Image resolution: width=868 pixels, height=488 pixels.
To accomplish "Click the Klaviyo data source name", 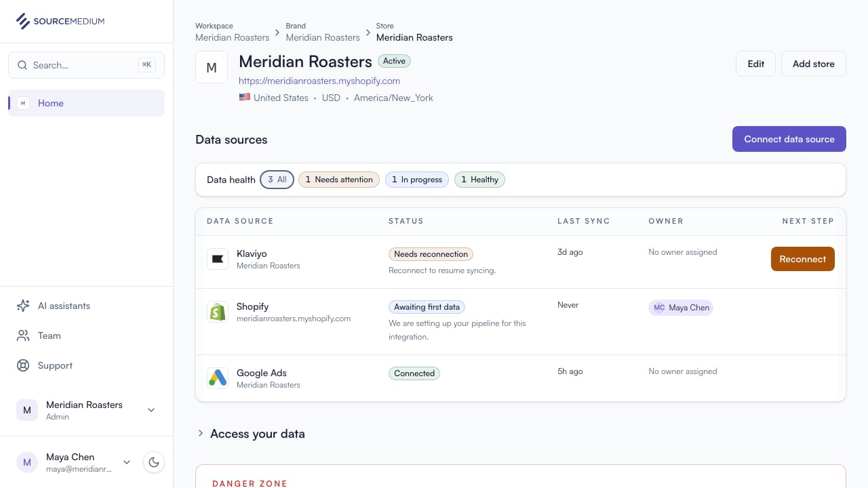I will (x=252, y=253).
